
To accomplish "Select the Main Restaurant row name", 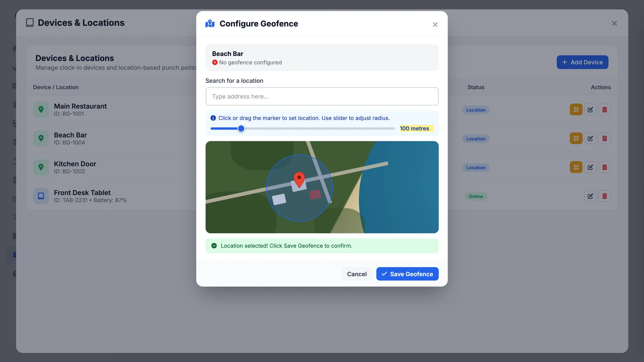I will tap(80, 106).
